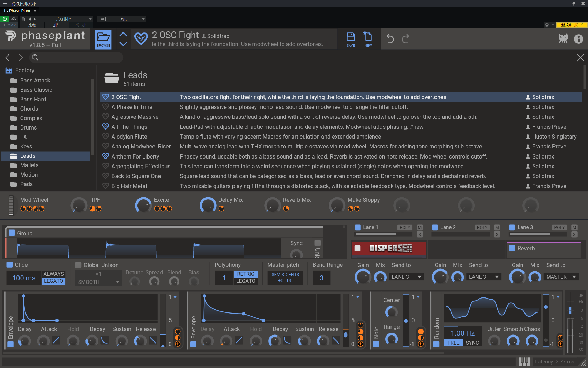Viewport: 588px width, 368px height.
Task: Click the 100 ms glide time field
Action: [24, 278]
